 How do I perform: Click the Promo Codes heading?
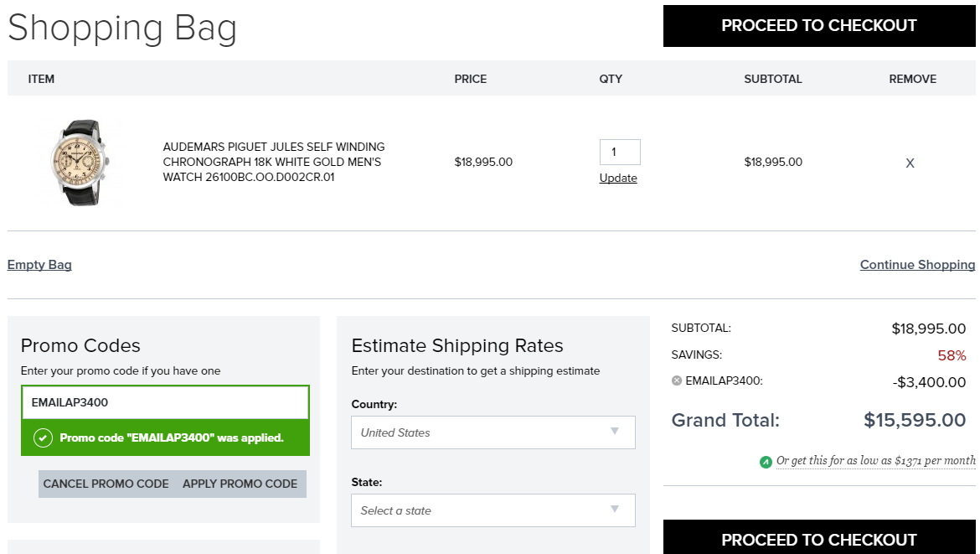tap(80, 346)
